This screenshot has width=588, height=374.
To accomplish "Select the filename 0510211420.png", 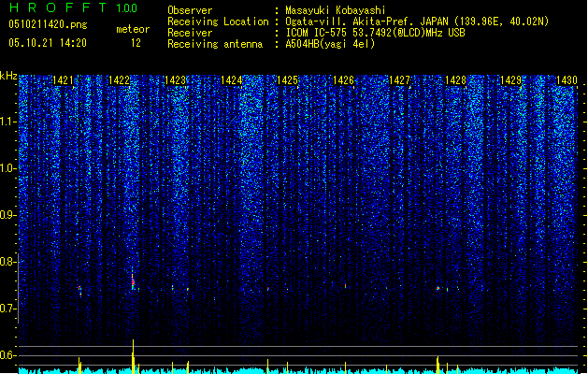I will (x=48, y=24).
